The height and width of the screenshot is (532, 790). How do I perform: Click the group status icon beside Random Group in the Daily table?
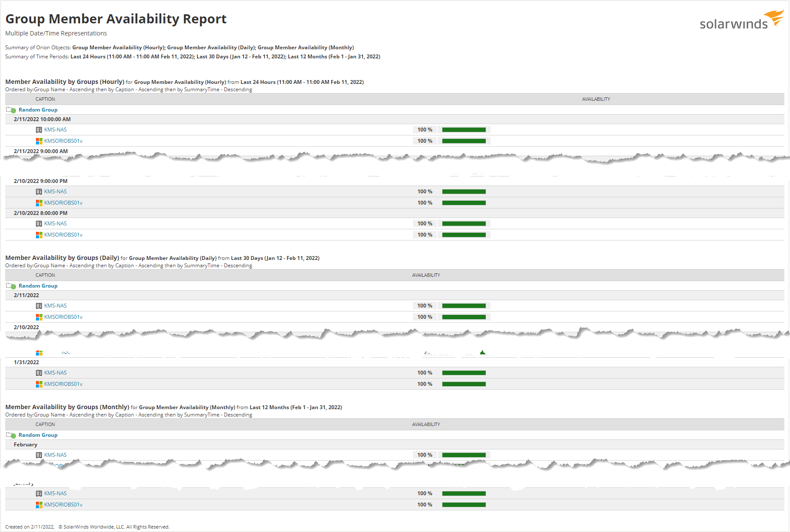click(11, 286)
